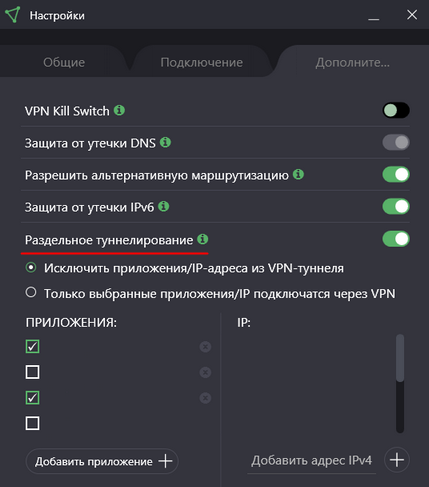429x487 pixels.
Task: Switch to the Общие tab
Action: click(x=64, y=62)
